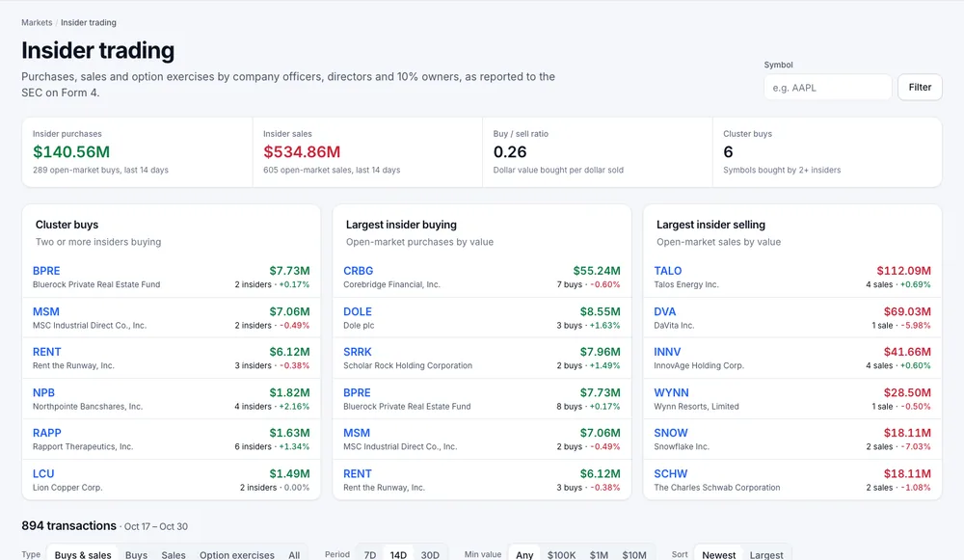
Task: Open WYNN ticker link
Action: pos(671,392)
